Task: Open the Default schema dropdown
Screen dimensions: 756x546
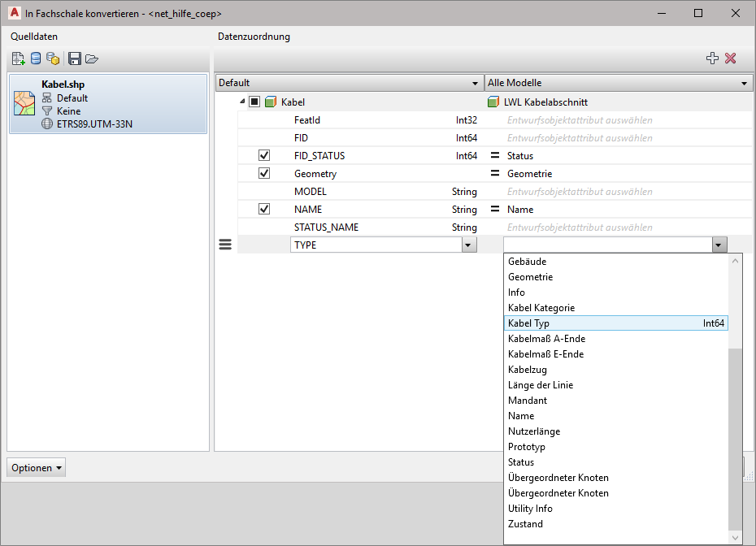Action: click(x=350, y=83)
